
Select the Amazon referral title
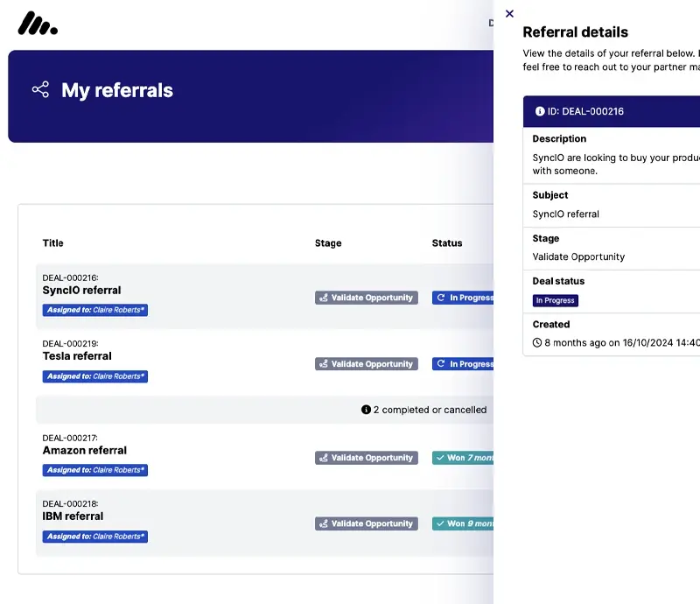84,451
